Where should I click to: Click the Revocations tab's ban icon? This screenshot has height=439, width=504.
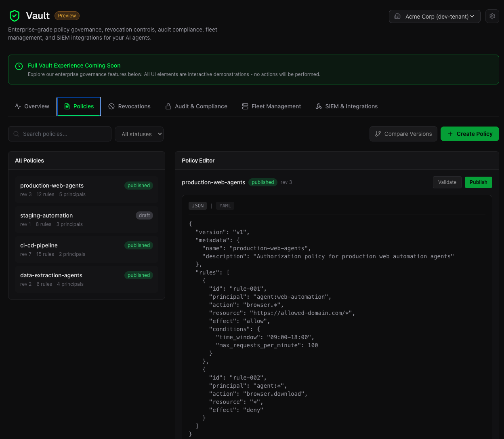111,106
